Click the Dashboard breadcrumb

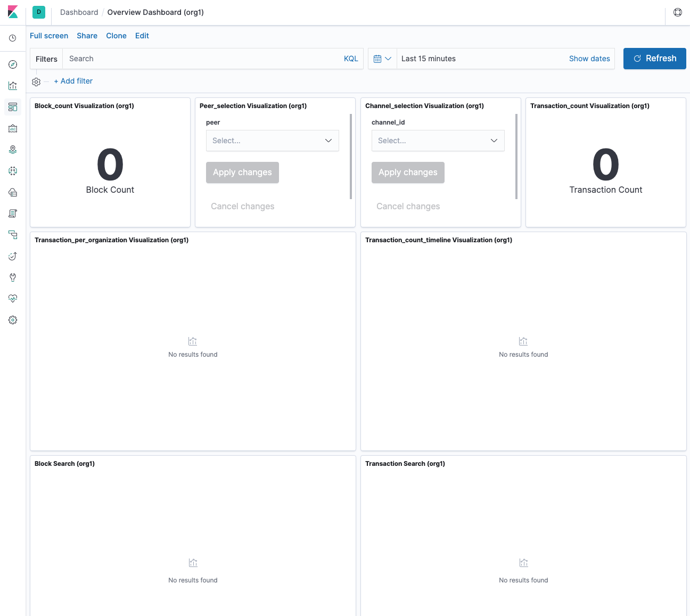click(x=79, y=12)
